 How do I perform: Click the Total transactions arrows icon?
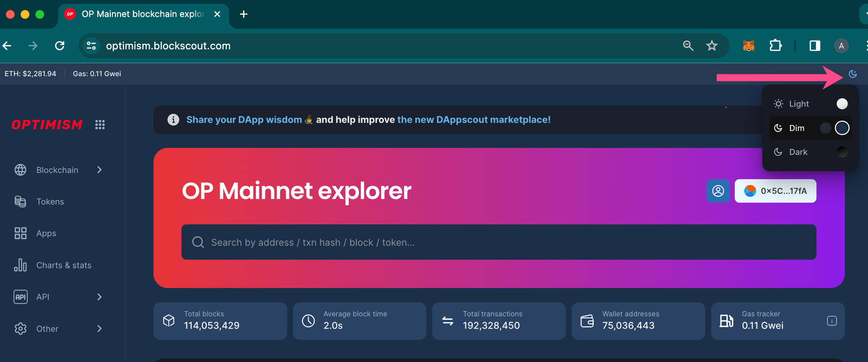pos(448,321)
